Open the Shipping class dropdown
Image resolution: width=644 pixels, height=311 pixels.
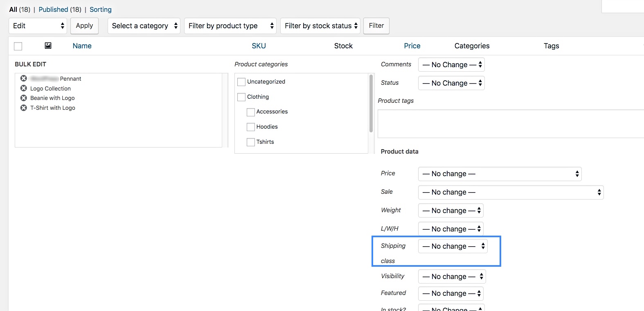453,246
